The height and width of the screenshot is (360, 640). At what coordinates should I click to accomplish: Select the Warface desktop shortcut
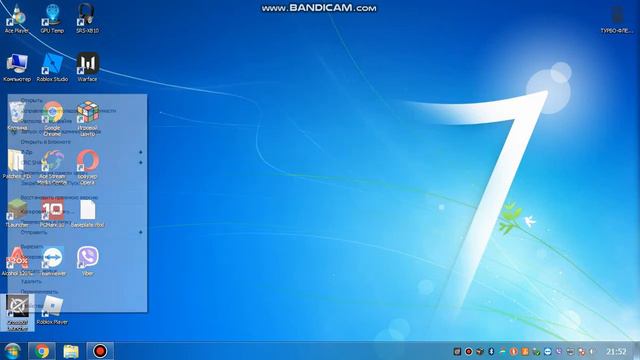point(87,67)
